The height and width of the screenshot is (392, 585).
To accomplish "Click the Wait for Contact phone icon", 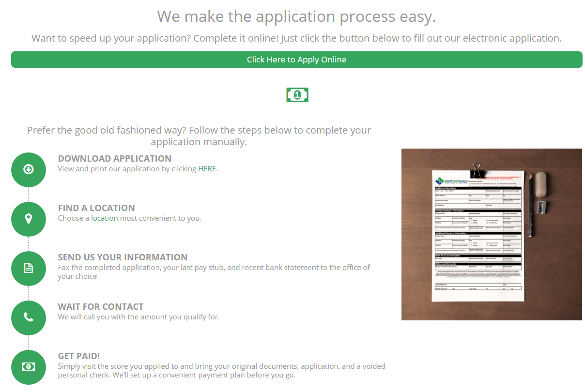I will pos(29,317).
